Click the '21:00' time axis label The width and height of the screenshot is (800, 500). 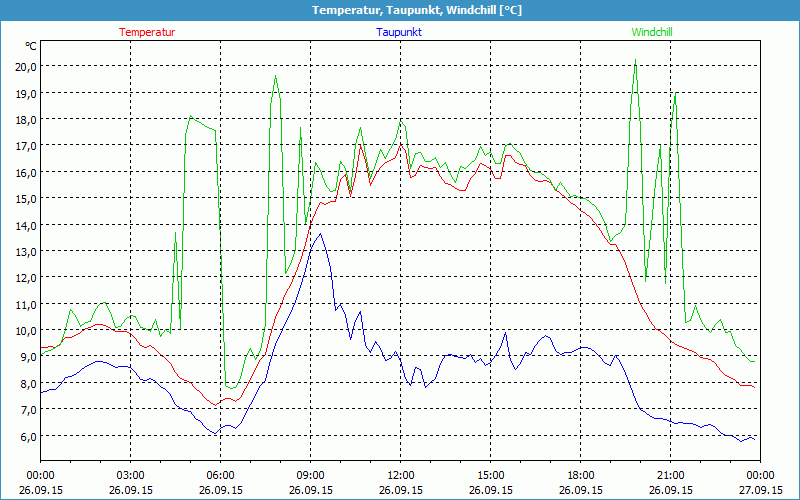pos(670,476)
